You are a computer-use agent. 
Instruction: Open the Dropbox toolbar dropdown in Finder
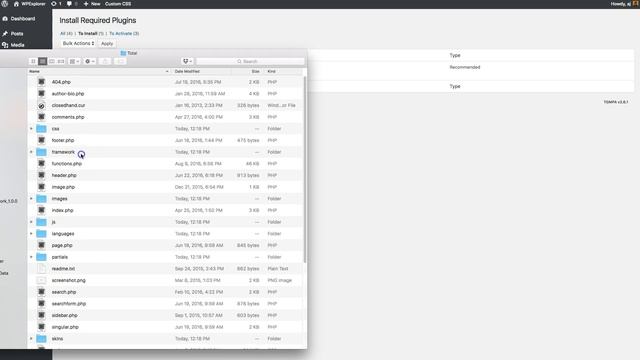[187, 61]
